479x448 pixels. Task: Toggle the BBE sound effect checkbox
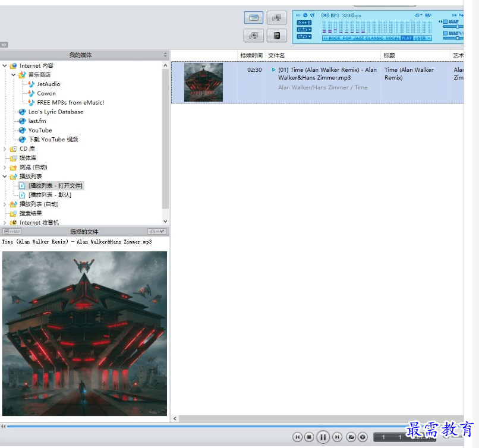tap(445, 21)
